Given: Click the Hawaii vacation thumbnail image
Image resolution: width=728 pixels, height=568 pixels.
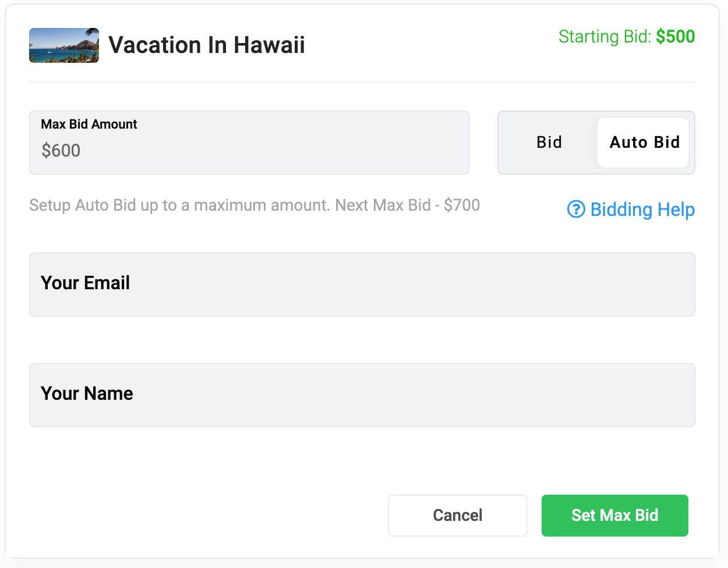Looking at the screenshot, I should [64, 45].
